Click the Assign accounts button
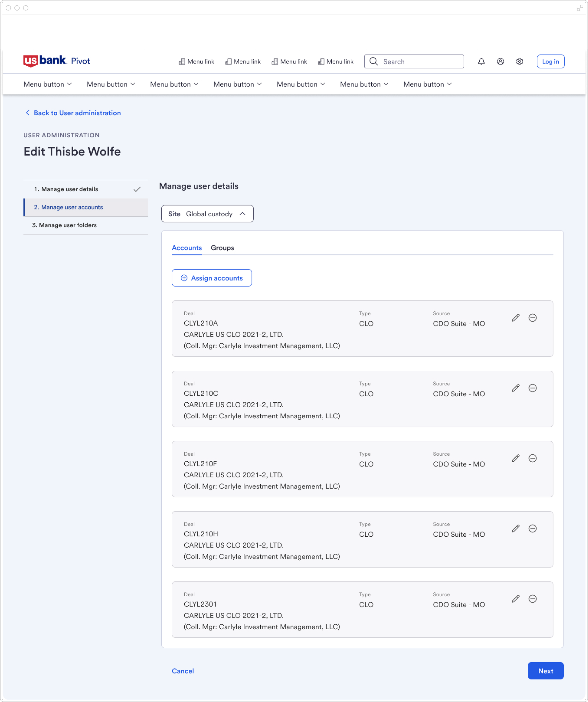The width and height of the screenshot is (588, 702). (212, 278)
